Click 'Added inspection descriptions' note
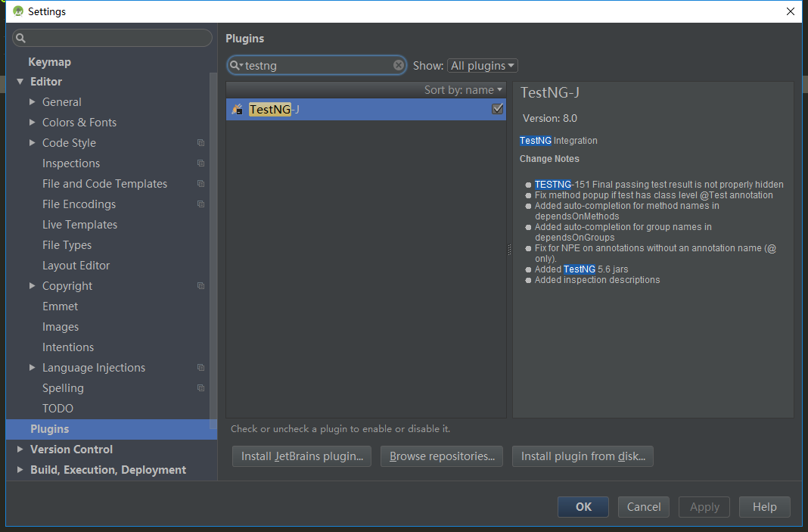This screenshot has width=808, height=532. point(597,280)
